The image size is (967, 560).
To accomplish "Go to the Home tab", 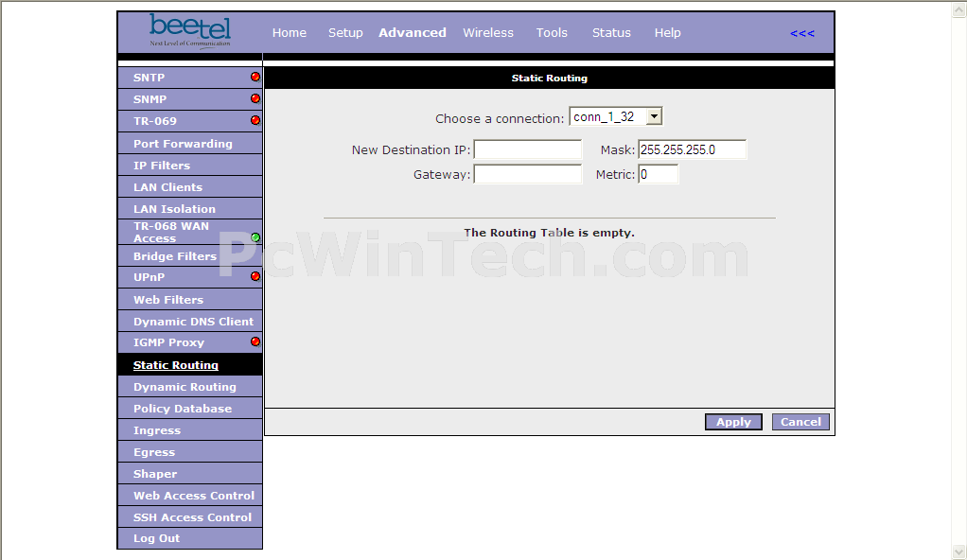I will (290, 33).
